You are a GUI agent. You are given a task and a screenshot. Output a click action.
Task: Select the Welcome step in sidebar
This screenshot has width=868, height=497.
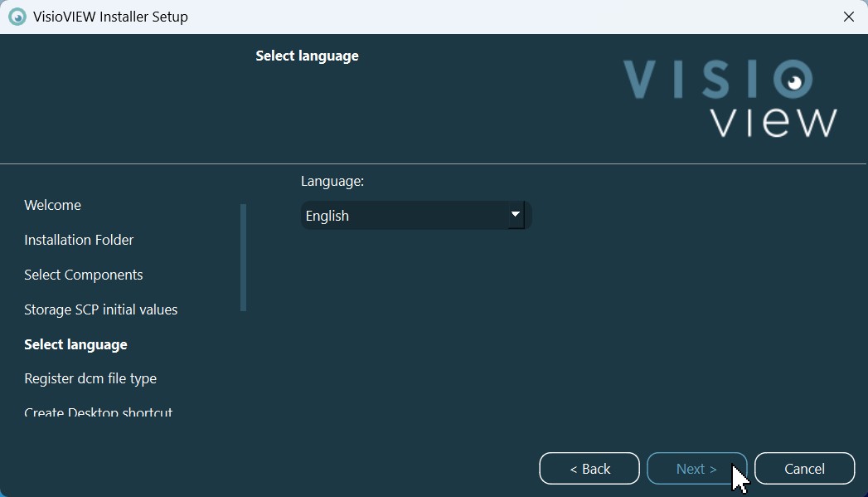53,205
